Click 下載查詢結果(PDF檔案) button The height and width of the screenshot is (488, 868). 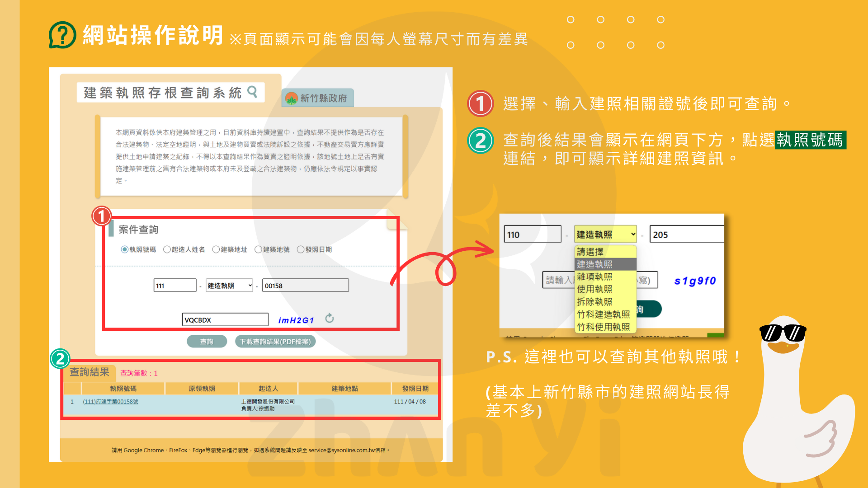click(x=275, y=342)
